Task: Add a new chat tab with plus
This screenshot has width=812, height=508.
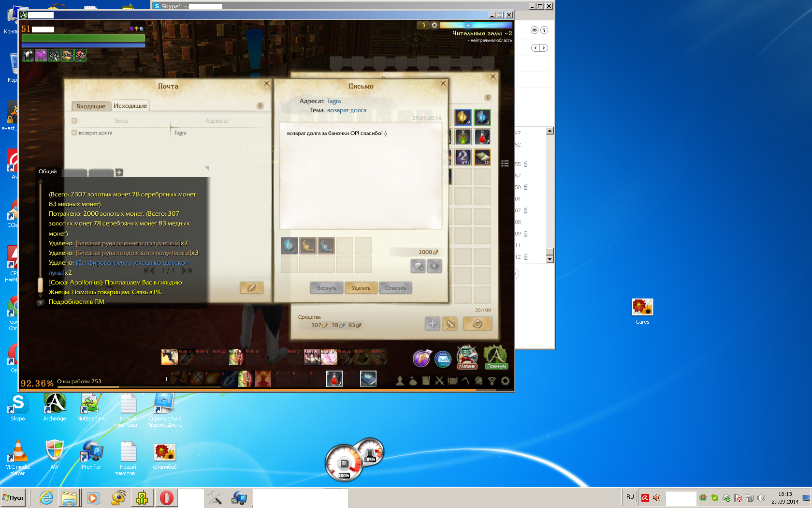Action: [119, 172]
